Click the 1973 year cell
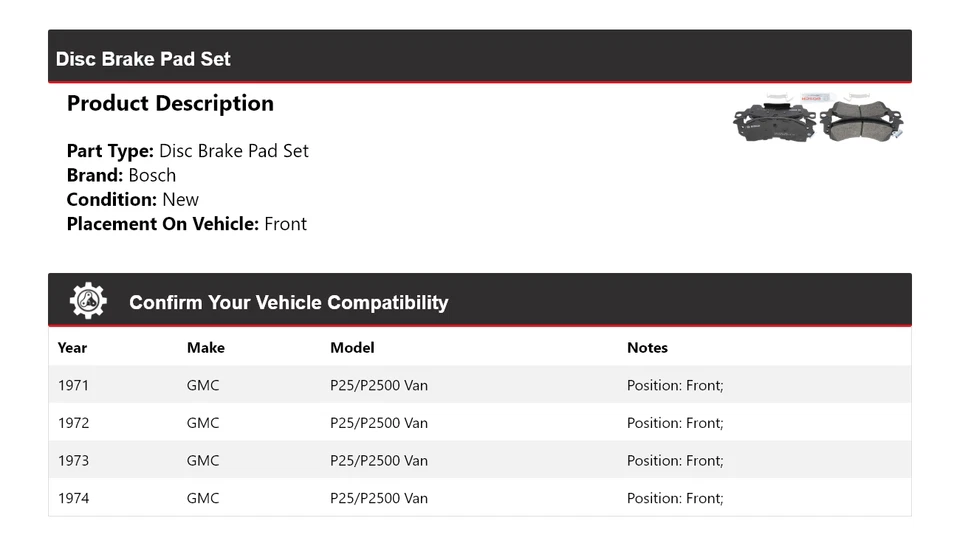This screenshot has width=960, height=546. click(x=73, y=461)
